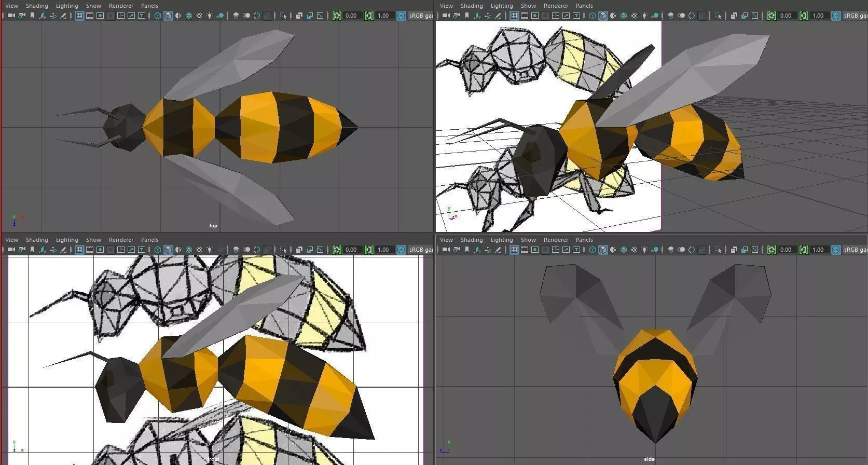The image size is (868, 465).
Task: Click Select Camera icon in front view panel
Action: [11, 250]
